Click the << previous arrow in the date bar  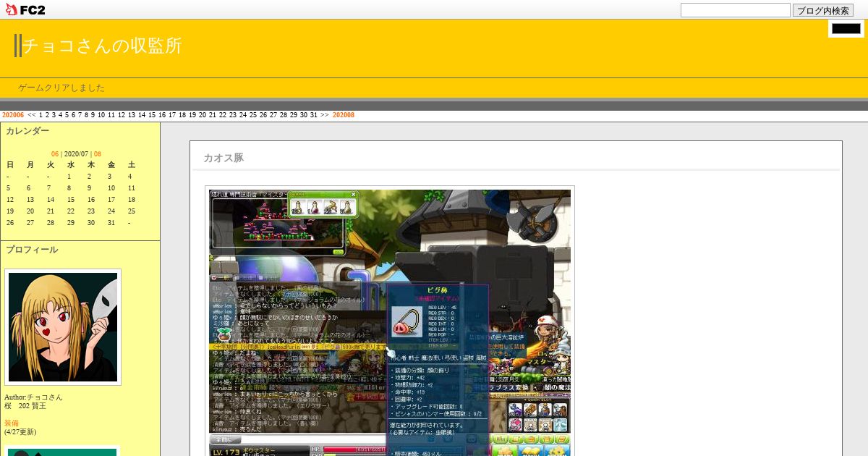point(32,115)
